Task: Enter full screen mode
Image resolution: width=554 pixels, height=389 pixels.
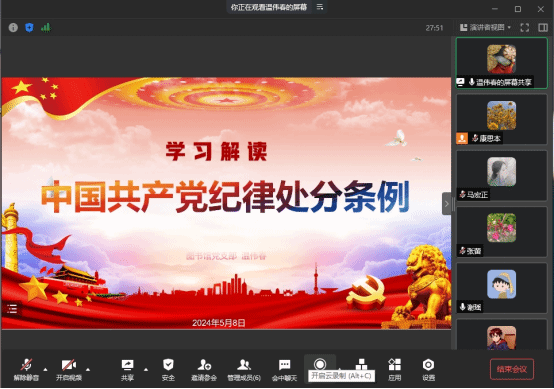Action: pos(525,28)
